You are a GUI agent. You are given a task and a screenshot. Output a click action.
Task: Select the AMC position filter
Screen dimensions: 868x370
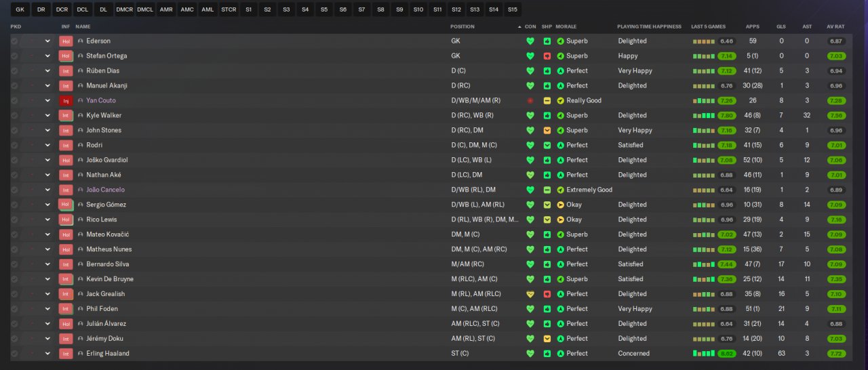tap(186, 9)
